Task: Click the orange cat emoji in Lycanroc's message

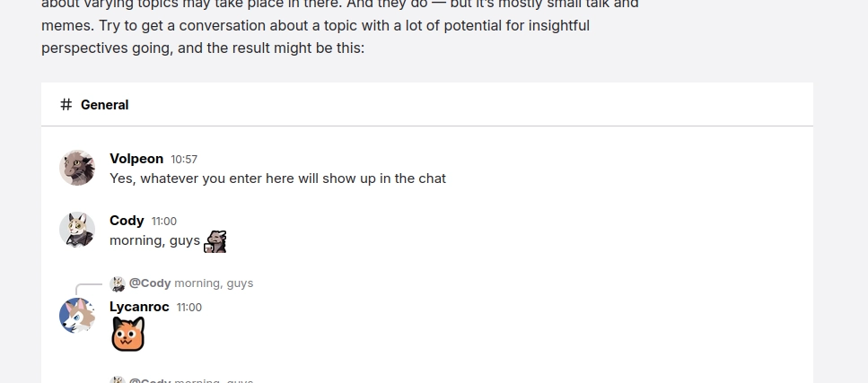Action: coord(127,335)
